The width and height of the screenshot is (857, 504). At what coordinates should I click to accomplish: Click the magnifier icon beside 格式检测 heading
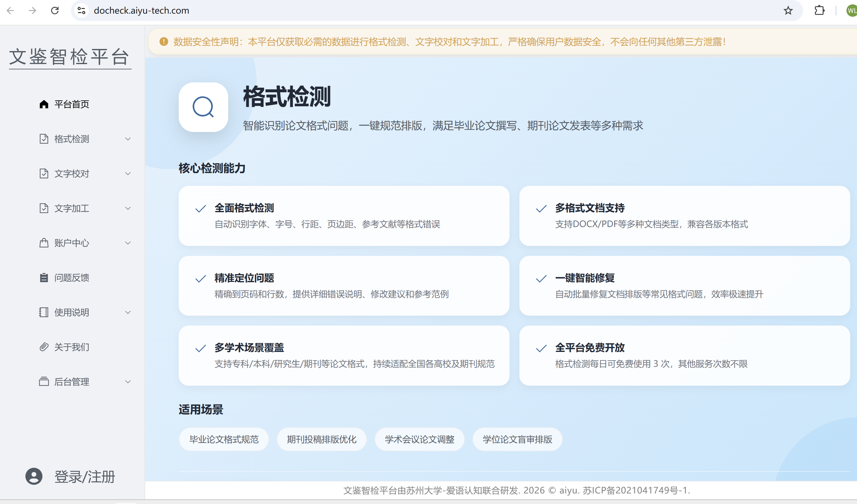tap(203, 107)
